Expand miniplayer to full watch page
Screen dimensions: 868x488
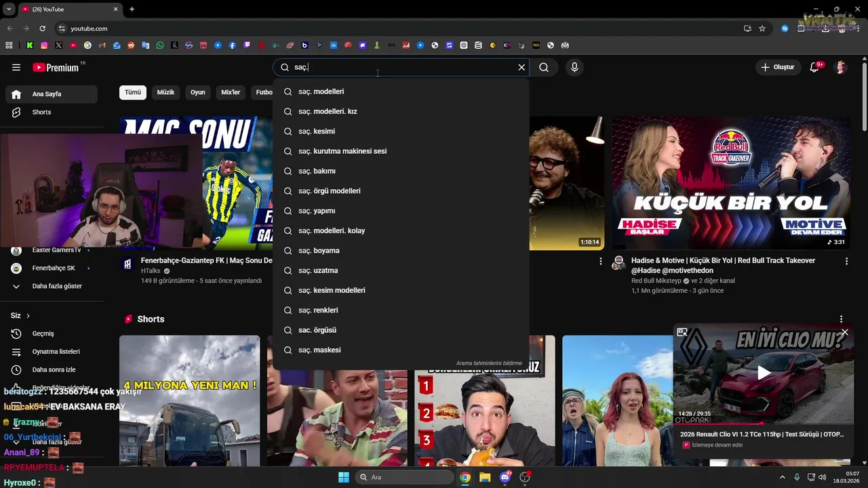(682, 332)
